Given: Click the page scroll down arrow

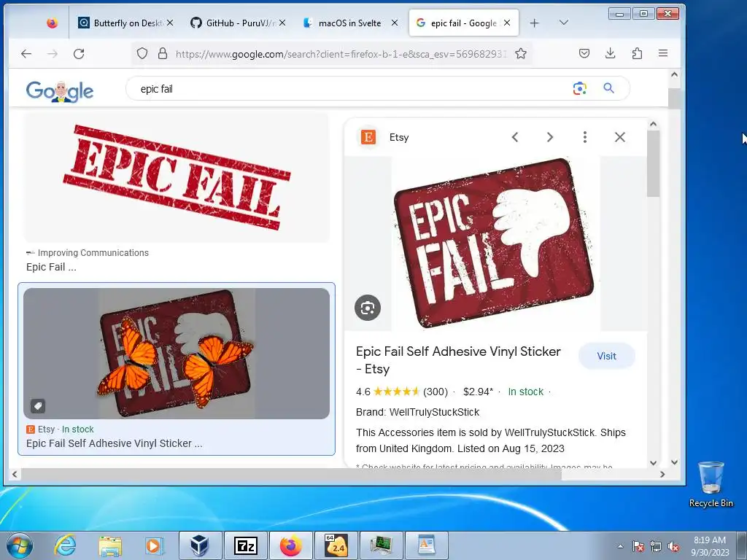Looking at the screenshot, I should coord(674,462).
